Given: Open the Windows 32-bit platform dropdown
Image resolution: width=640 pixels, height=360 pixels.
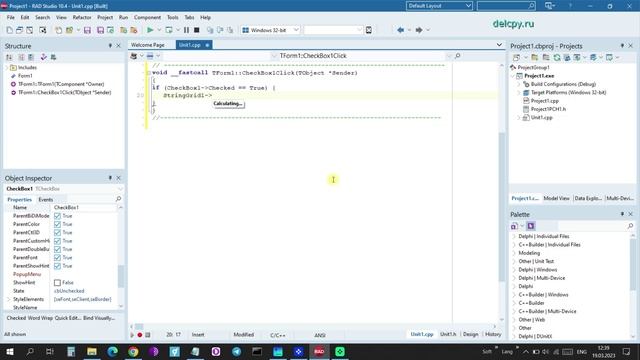Looking at the screenshot, I should pos(296,30).
